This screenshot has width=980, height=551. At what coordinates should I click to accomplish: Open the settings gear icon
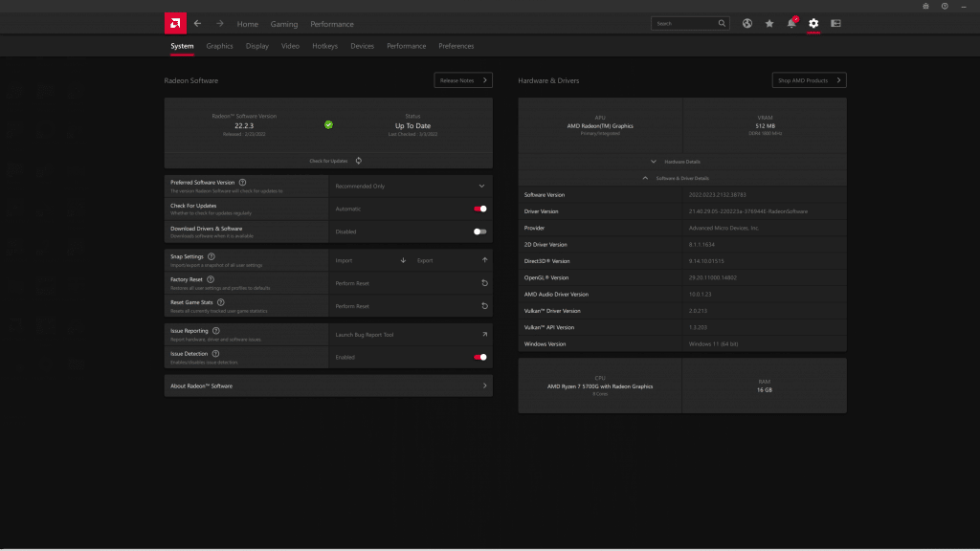pos(813,23)
